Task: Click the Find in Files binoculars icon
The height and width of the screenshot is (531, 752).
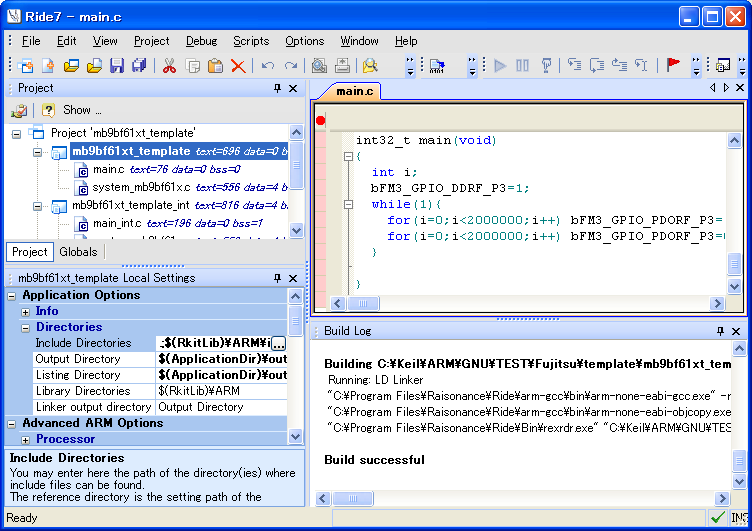Action: (370, 65)
